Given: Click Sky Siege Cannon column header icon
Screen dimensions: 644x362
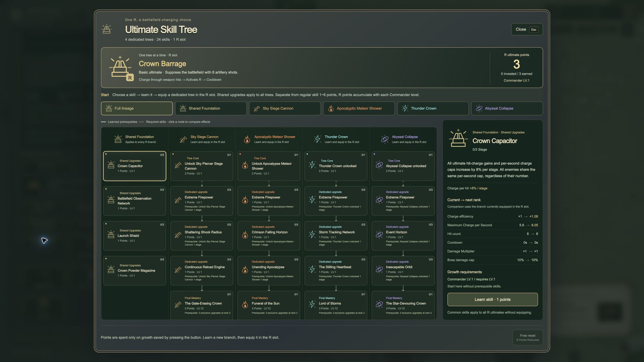Looking at the screenshot, I should click(x=183, y=139).
